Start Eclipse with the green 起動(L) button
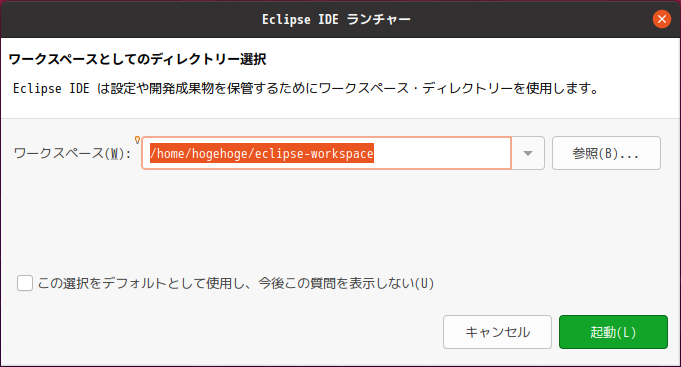The width and height of the screenshot is (681, 367). (x=613, y=332)
